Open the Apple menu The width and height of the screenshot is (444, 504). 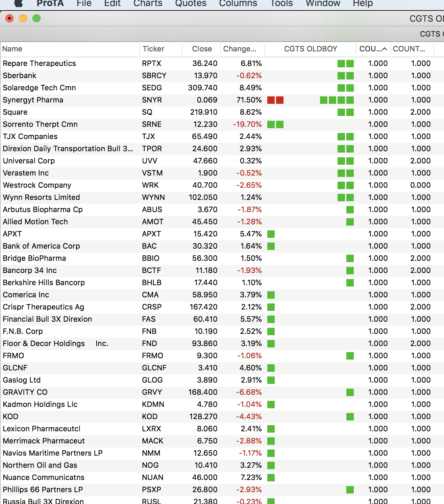click(19, 3)
